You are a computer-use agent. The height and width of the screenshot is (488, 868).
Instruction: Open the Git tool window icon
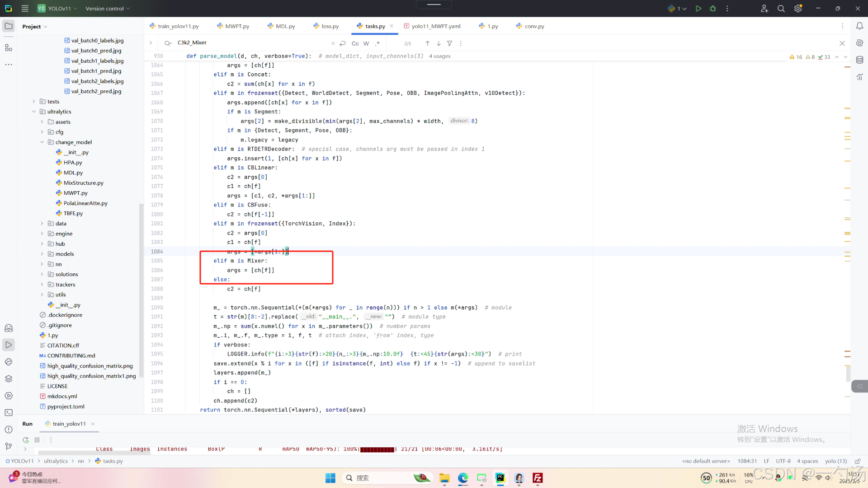click(9, 446)
